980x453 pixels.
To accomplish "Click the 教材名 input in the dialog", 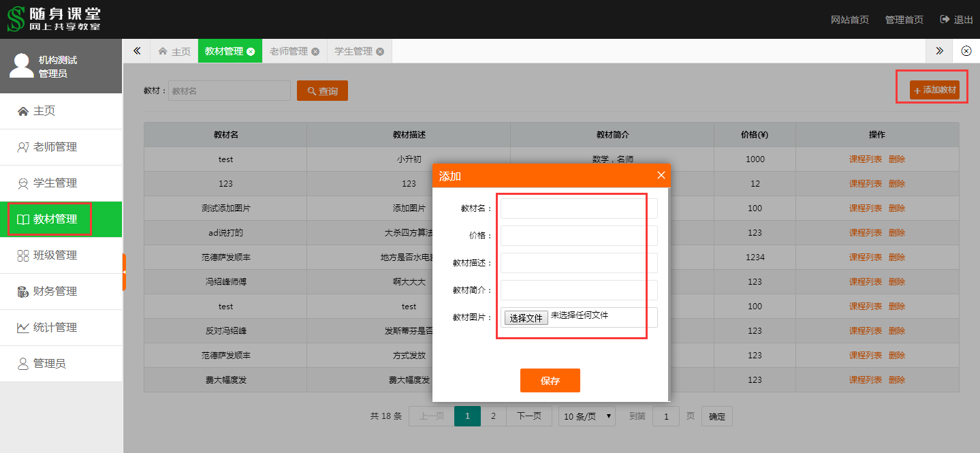I will coord(579,208).
